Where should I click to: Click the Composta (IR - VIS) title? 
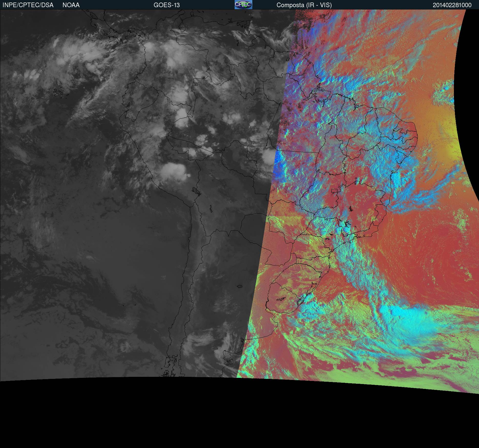click(x=304, y=5)
